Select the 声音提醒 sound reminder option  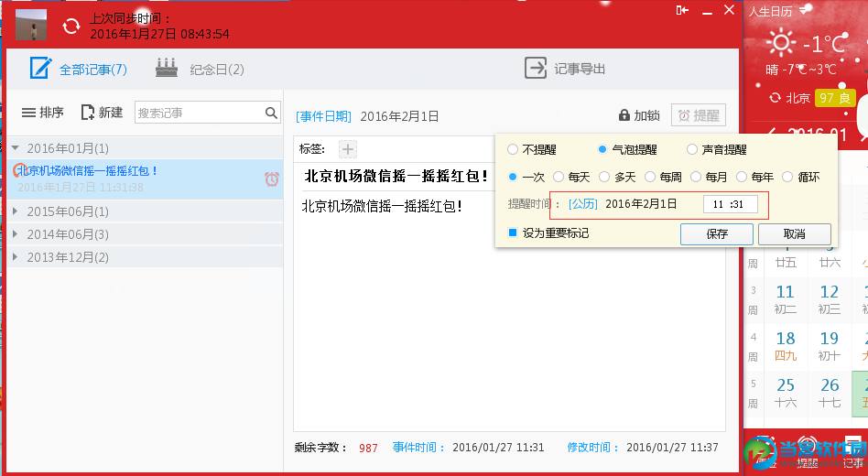point(717,149)
